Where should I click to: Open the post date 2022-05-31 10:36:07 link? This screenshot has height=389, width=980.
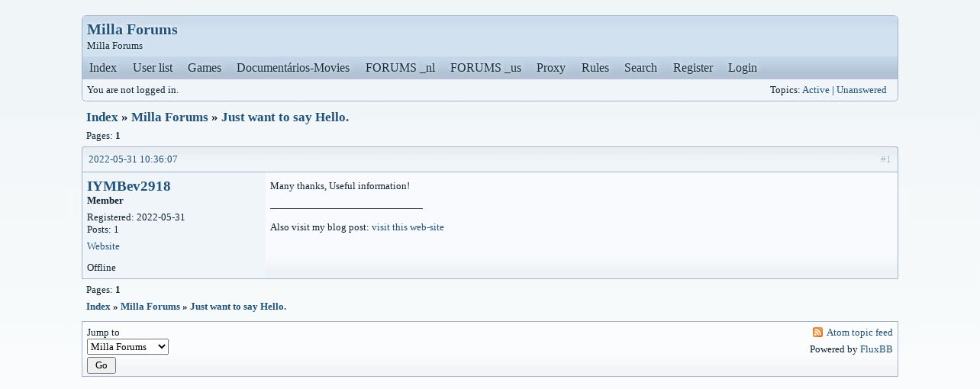133,159
